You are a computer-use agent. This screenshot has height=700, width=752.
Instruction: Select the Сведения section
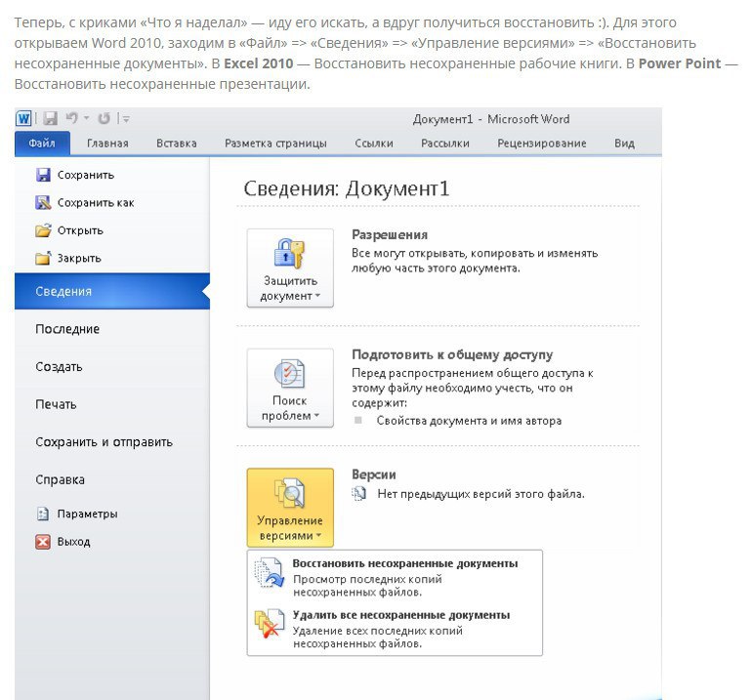coord(112,291)
